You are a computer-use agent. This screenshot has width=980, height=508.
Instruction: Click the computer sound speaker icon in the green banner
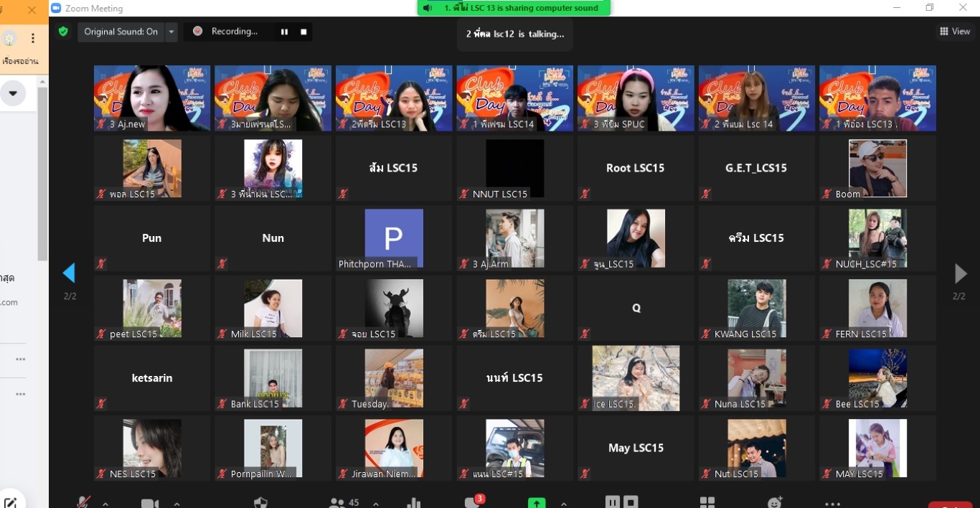point(428,8)
